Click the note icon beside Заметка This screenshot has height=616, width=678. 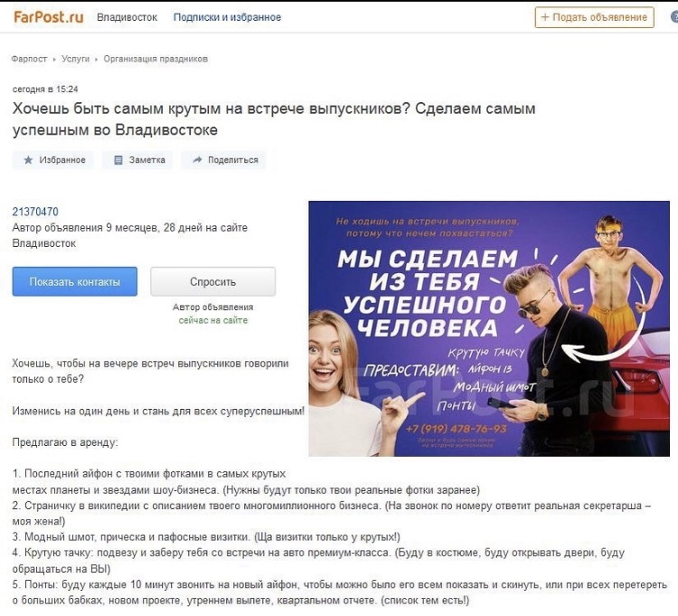[118, 160]
